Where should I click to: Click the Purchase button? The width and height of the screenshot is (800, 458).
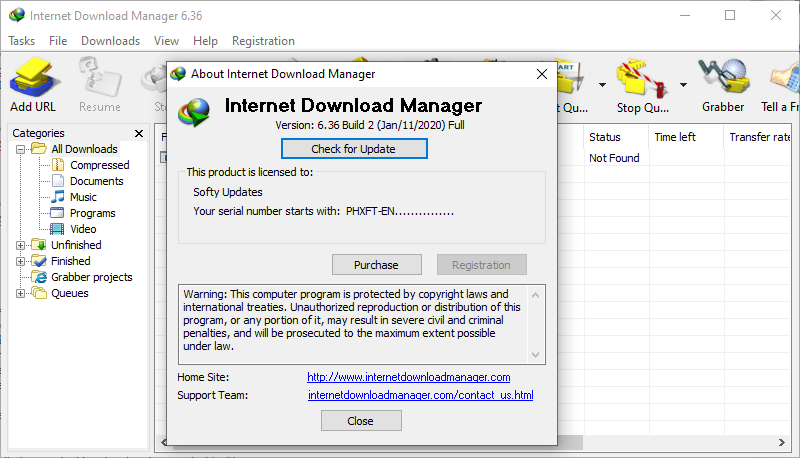point(377,265)
